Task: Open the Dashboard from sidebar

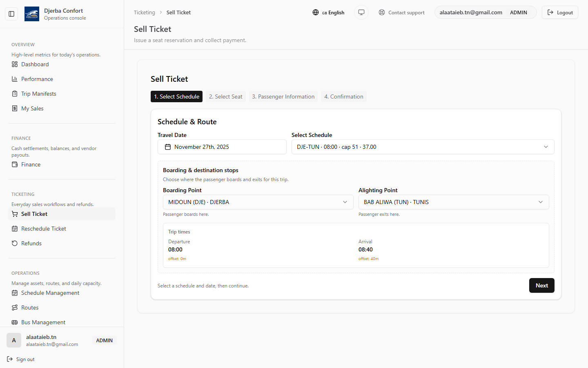Action: coord(35,64)
